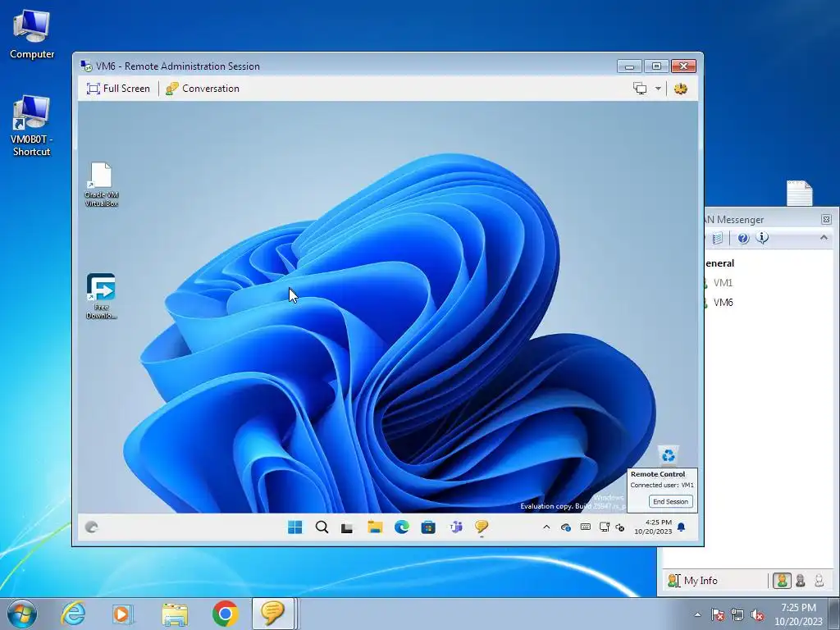Select the VM0BOT - Shortcut desktop icon
840x630 pixels.
pos(32,126)
